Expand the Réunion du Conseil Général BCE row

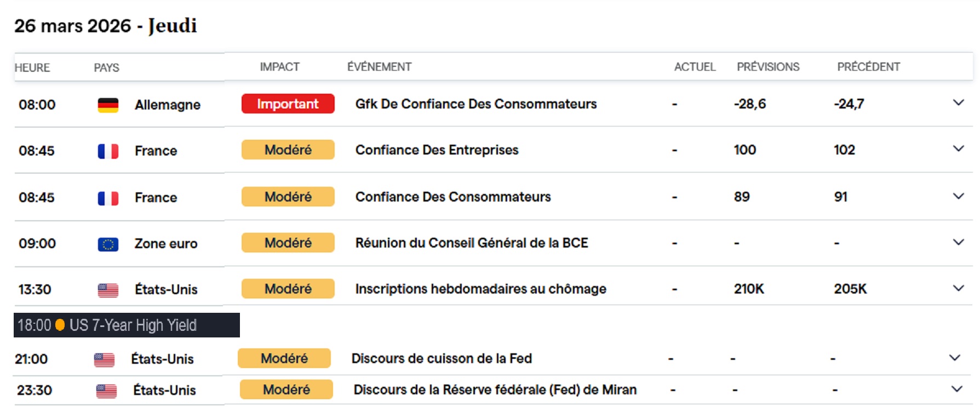click(958, 242)
